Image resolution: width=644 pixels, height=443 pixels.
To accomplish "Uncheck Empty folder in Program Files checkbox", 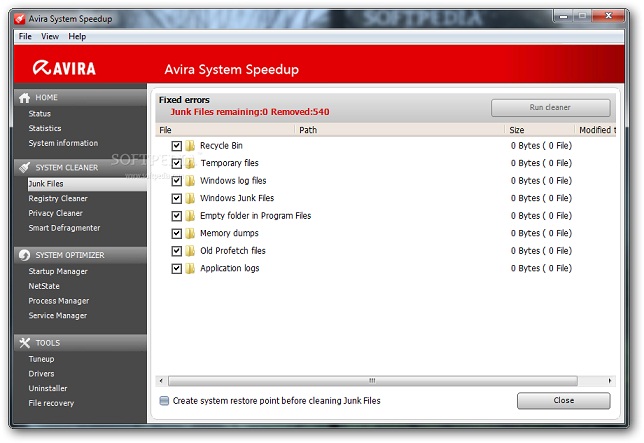I will tap(177, 216).
